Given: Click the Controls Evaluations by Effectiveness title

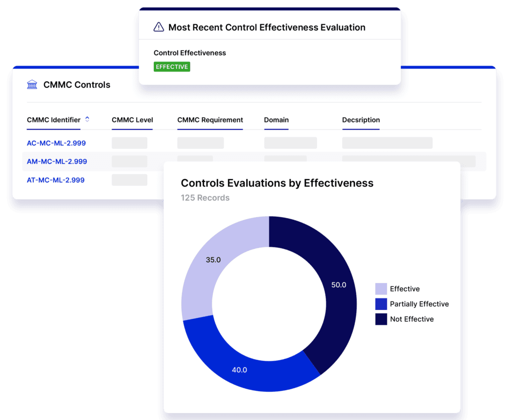Looking at the screenshot, I should [x=277, y=183].
